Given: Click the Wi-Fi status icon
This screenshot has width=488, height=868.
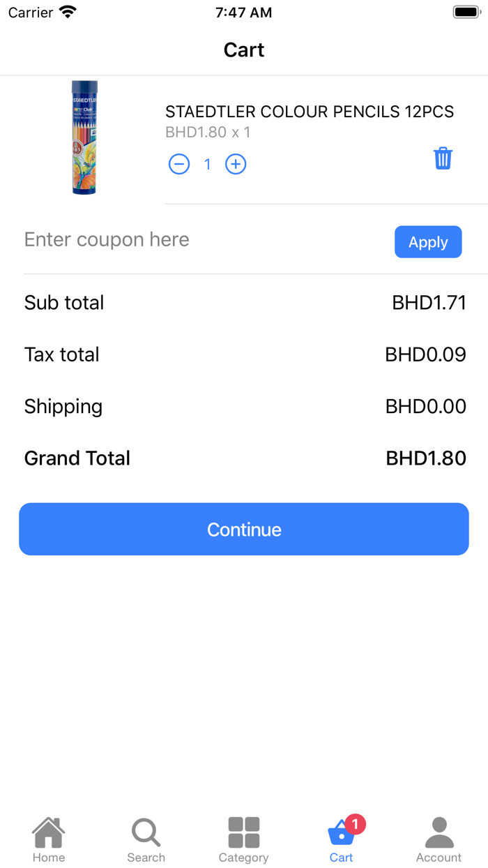Looking at the screenshot, I should pyautogui.click(x=68, y=13).
